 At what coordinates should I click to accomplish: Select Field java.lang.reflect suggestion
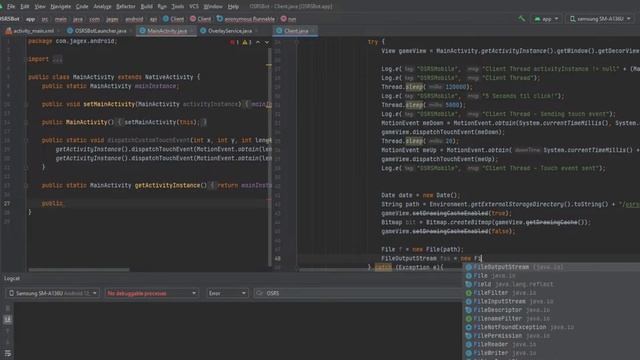(x=552, y=284)
